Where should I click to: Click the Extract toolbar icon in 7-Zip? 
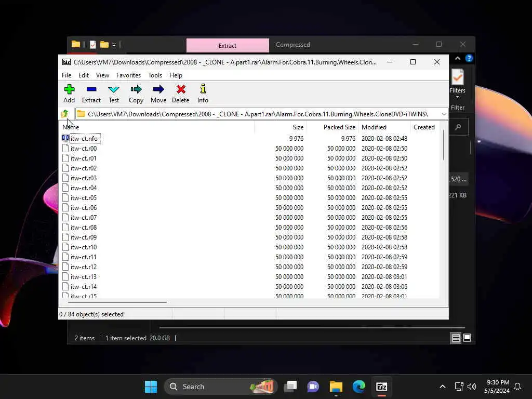[x=91, y=94]
